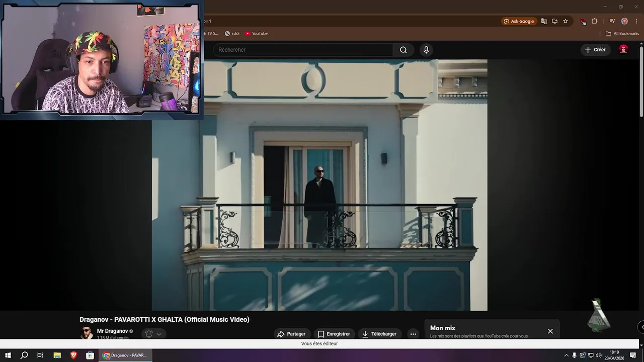Open the Mr Draganov channel avatar

[x=87, y=333]
